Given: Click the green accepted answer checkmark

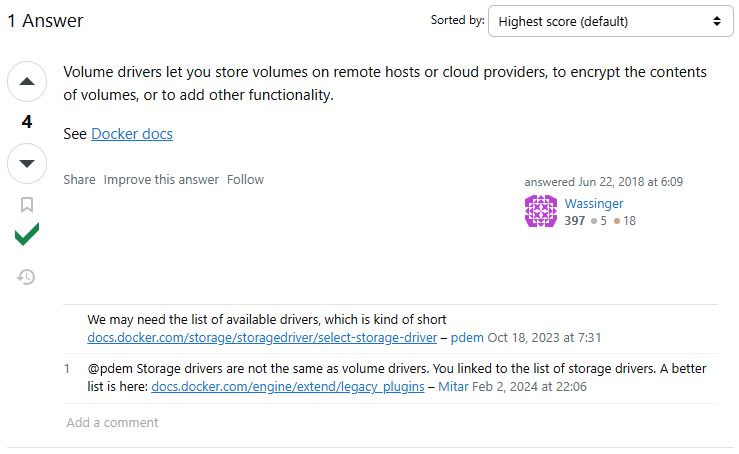Looking at the screenshot, I should (27, 234).
